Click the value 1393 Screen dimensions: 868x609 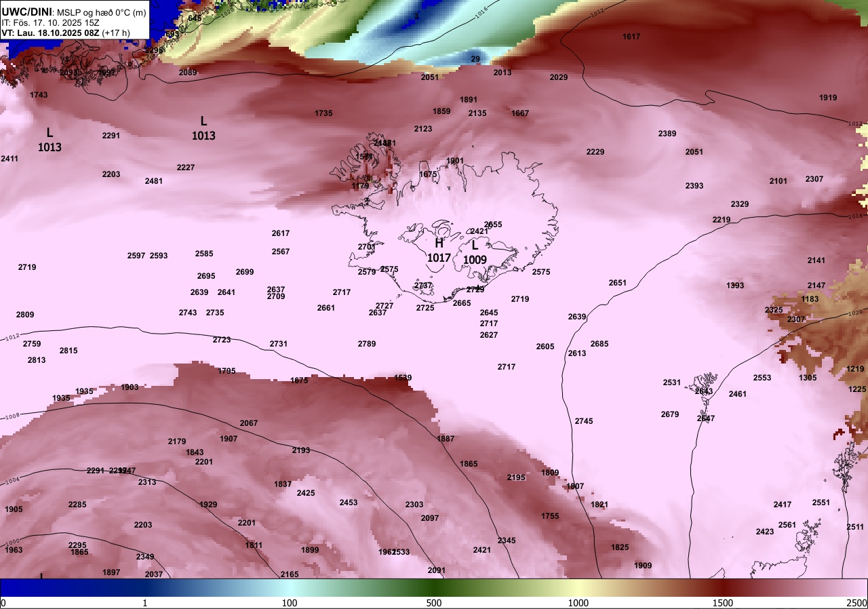point(735,286)
